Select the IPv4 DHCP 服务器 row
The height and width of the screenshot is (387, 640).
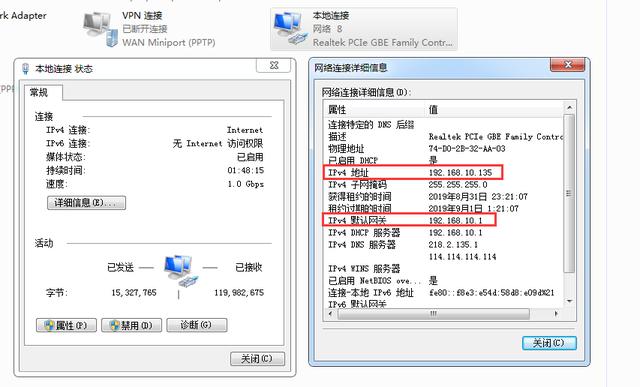pos(444,232)
